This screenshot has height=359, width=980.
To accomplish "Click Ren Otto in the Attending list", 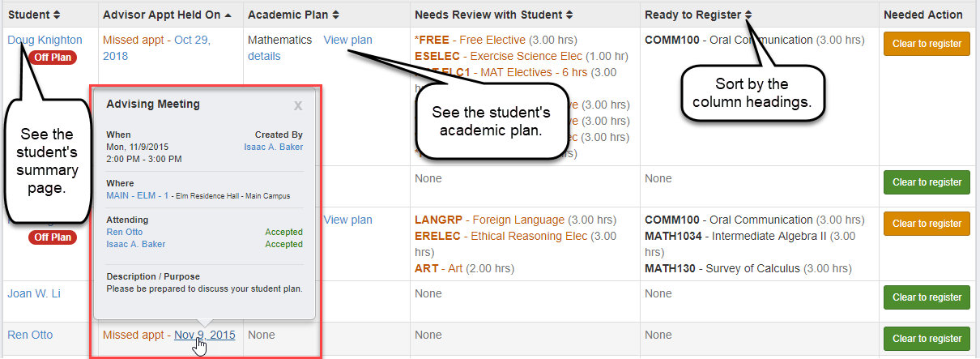I will tap(124, 232).
